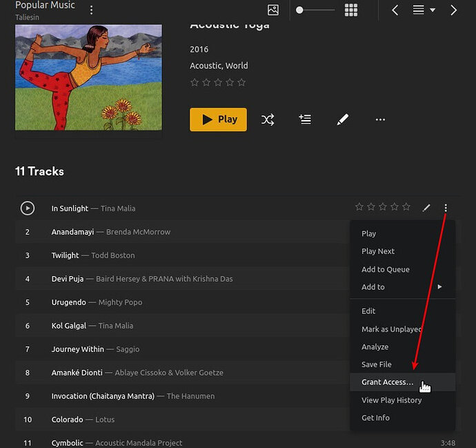Click the album cover yoga artwork
This screenshot has height=448, width=476.
pos(88,77)
